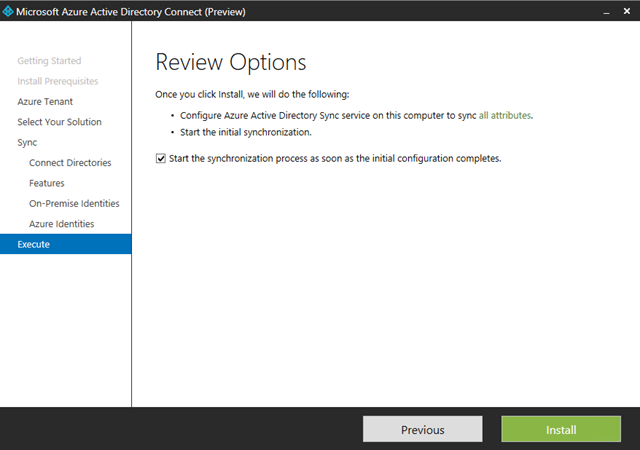Select the highlighted Execute step
Viewport: 640px width, 450px height.
click(66, 244)
